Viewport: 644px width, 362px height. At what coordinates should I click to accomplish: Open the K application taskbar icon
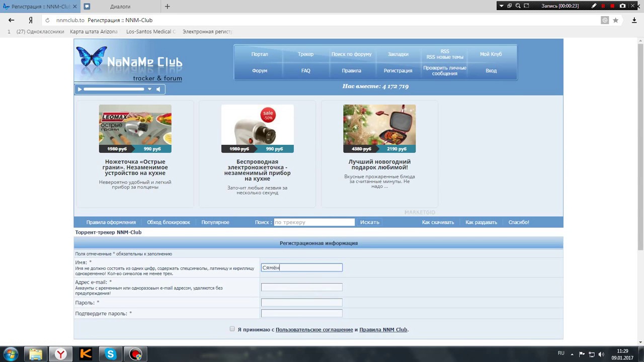pyautogui.click(x=86, y=354)
